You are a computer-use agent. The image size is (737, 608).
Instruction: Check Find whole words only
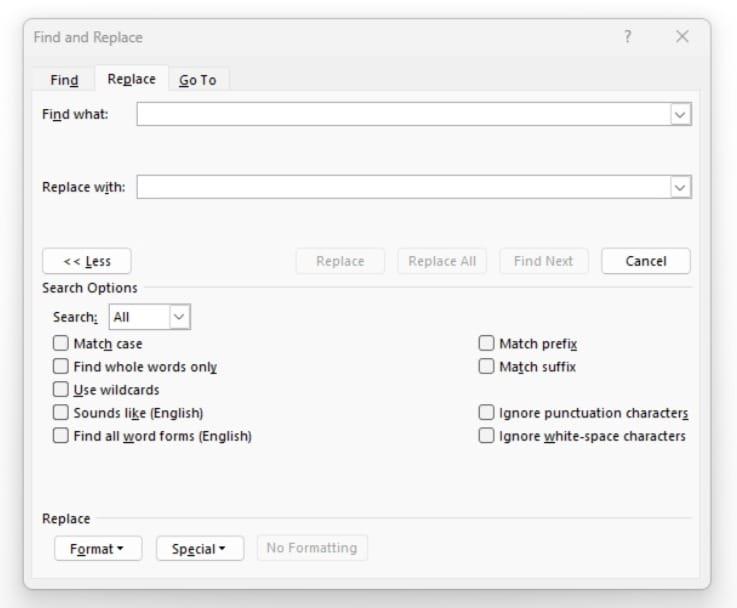pos(62,367)
